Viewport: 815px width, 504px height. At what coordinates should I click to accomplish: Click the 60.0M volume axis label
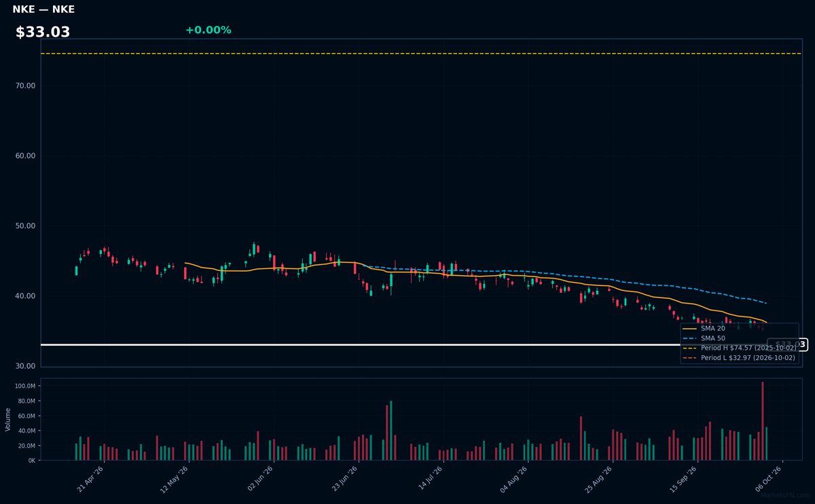(x=26, y=416)
